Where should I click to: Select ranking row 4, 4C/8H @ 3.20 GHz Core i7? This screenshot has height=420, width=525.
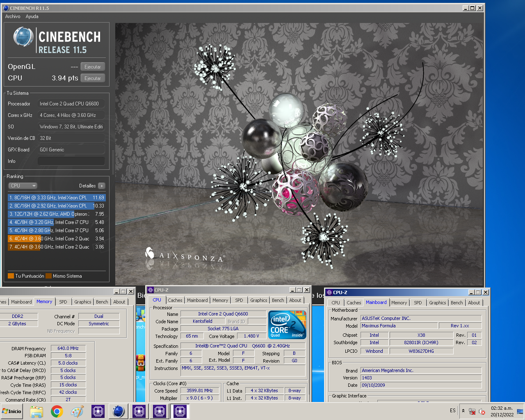[57, 222]
